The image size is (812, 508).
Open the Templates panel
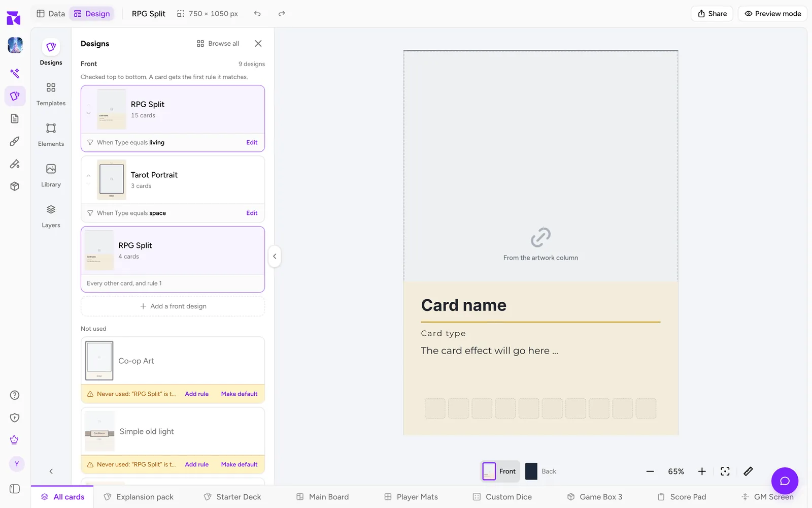point(51,94)
